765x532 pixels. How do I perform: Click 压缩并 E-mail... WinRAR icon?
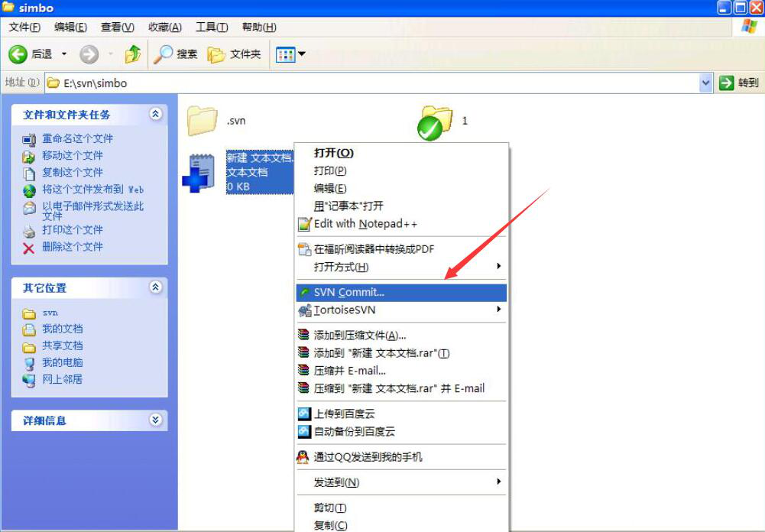pyautogui.click(x=303, y=371)
